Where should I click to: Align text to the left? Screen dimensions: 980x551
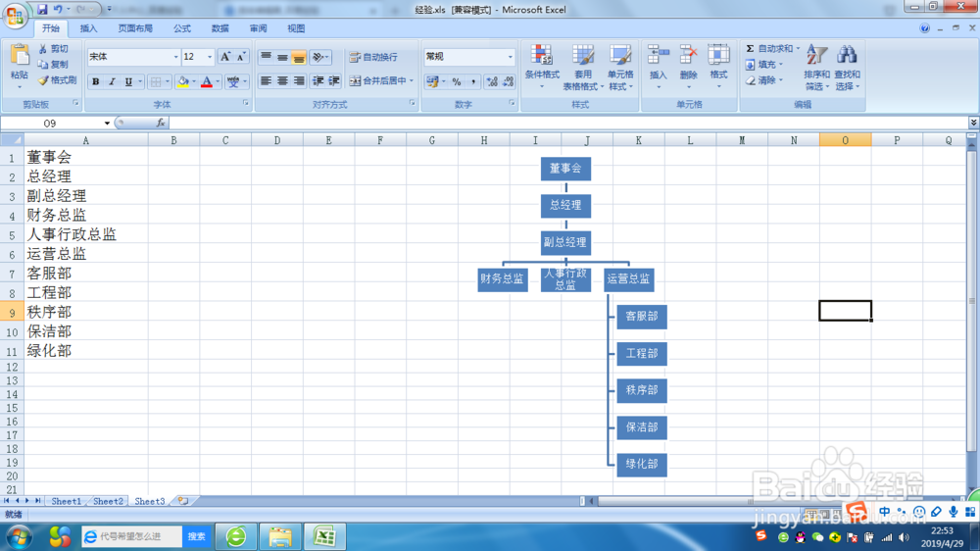click(x=266, y=80)
